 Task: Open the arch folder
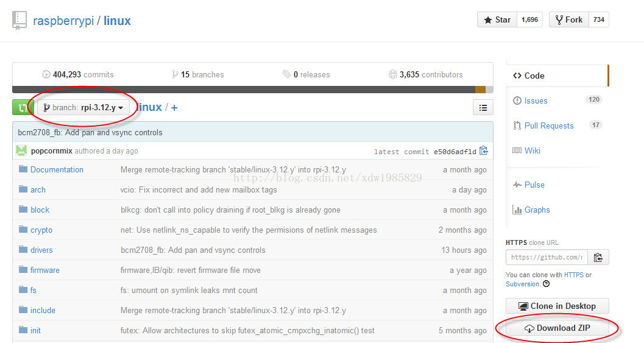[38, 190]
